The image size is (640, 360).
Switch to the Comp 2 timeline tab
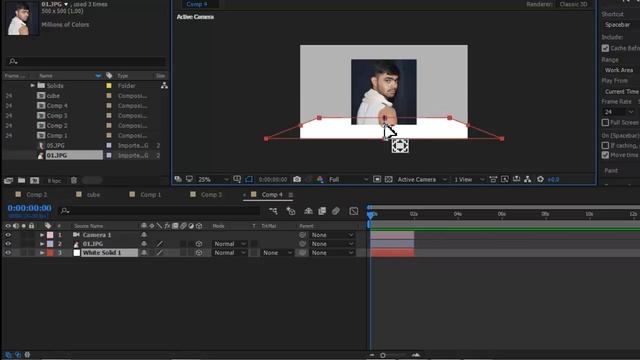[36, 194]
